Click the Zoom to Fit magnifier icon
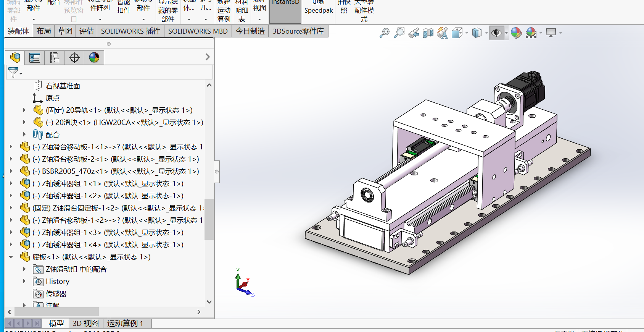 point(385,33)
